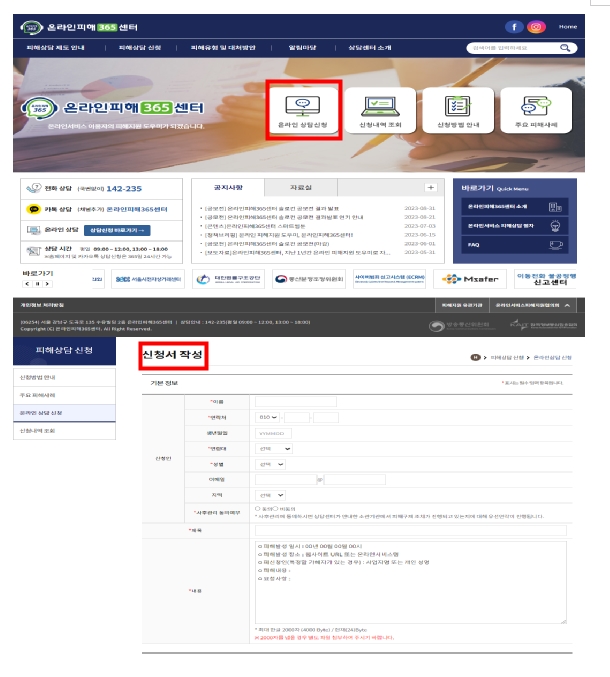The width and height of the screenshot is (610, 677).
Task: Click the 신청내역 조회 laptop icon
Action: (380, 106)
